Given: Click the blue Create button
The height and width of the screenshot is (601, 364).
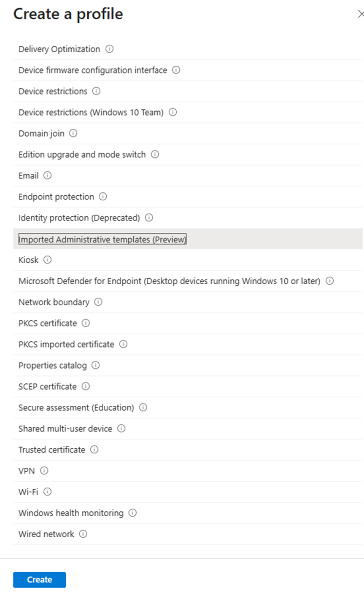Looking at the screenshot, I should (40, 579).
